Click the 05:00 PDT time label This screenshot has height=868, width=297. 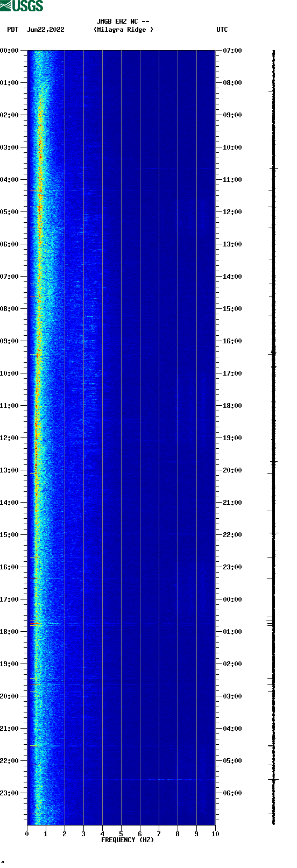10,212
